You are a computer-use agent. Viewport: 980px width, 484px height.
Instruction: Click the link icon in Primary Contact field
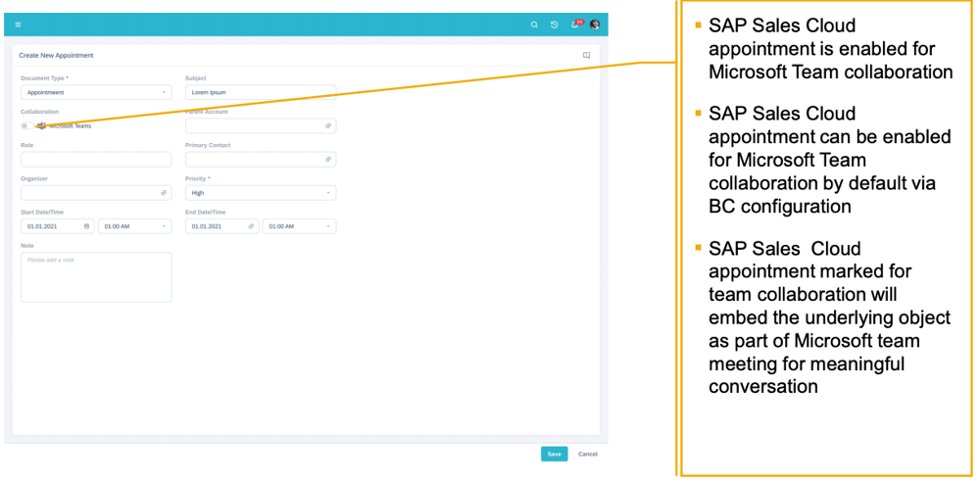(x=328, y=160)
